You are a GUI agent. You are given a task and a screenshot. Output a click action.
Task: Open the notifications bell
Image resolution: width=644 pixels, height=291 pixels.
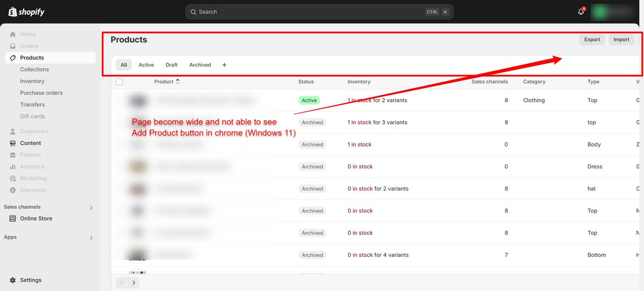[x=581, y=12]
